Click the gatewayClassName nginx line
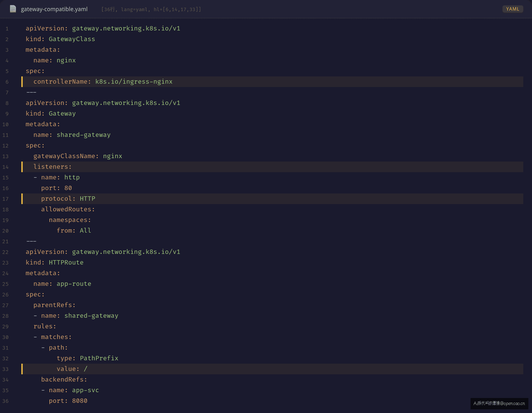532x413 pixels. [78, 156]
